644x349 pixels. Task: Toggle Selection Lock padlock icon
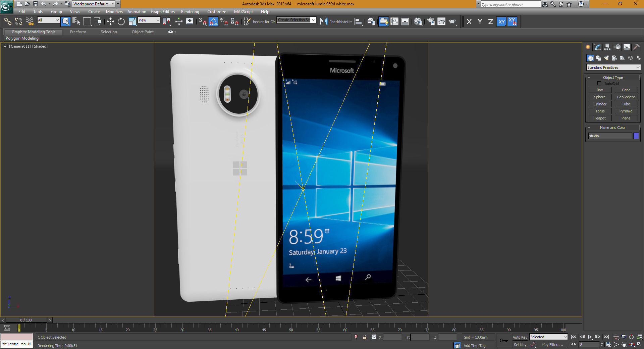(365, 337)
